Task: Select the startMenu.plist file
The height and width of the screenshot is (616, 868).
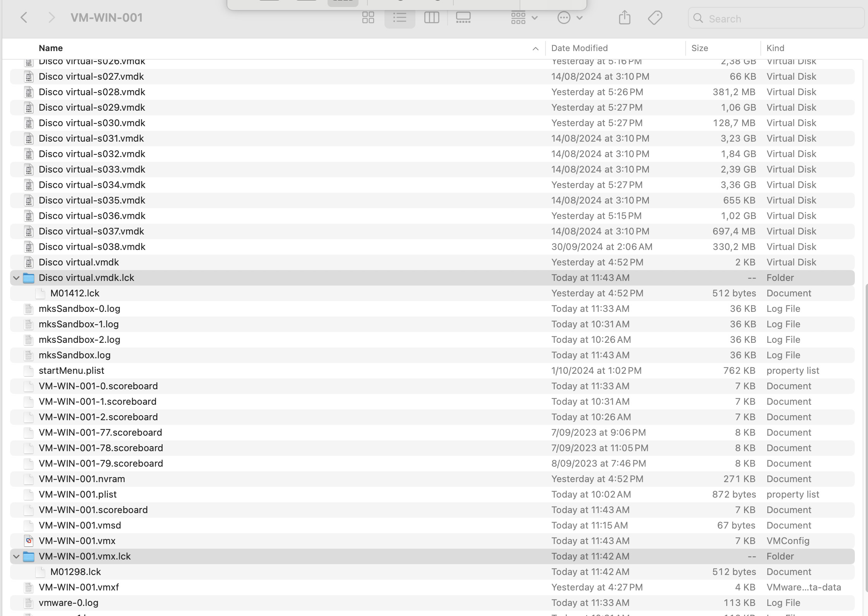Action: [x=71, y=371]
